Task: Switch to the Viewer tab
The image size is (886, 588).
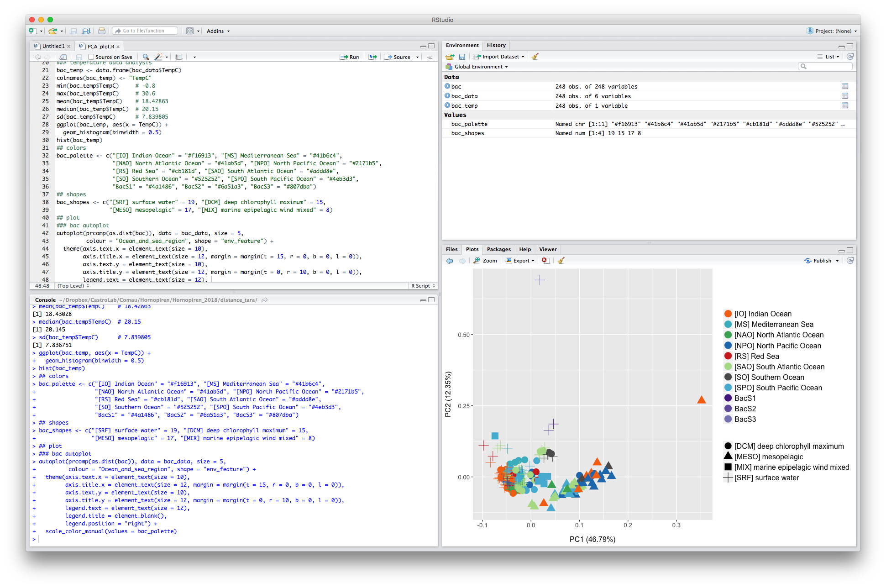Action: click(548, 249)
